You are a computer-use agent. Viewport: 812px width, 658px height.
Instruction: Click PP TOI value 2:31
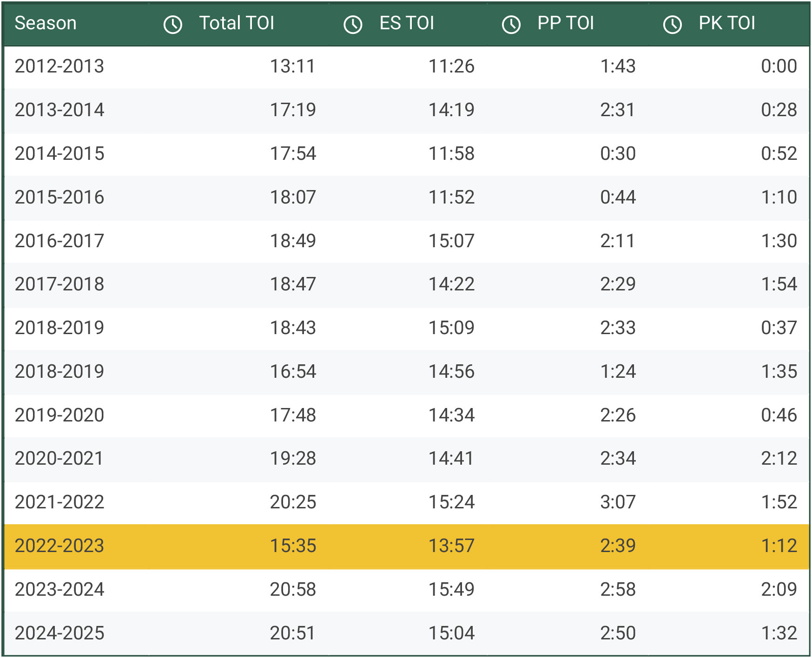point(618,110)
